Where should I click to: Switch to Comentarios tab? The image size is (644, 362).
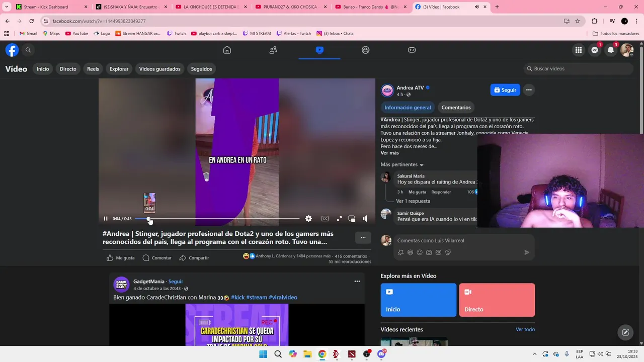(x=456, y=108)
